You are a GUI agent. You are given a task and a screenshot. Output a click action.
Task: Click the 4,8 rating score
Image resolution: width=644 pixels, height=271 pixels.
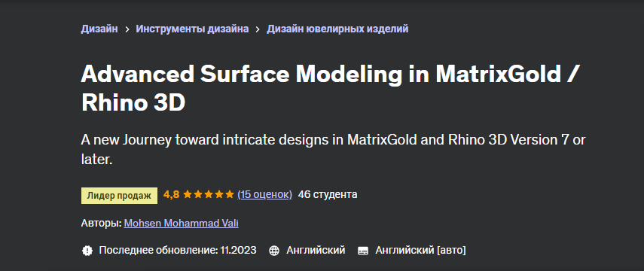(171, 194)
